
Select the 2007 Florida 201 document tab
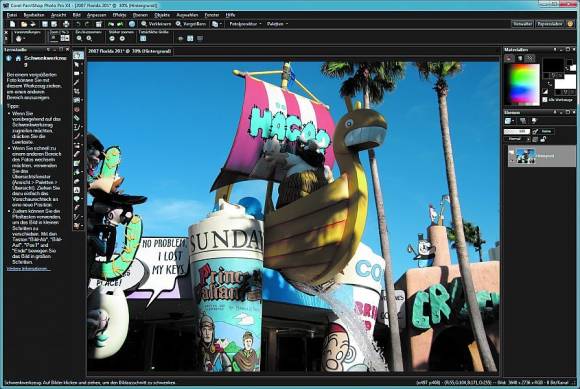click(x=129, y=51)
